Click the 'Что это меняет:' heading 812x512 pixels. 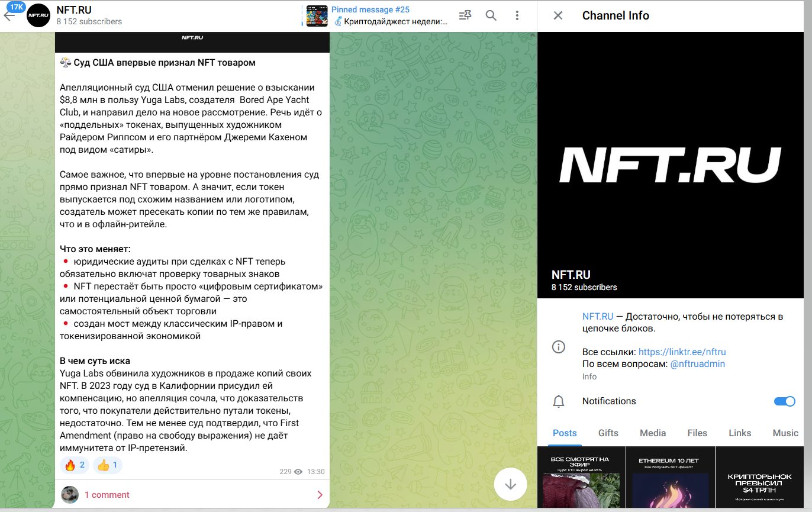coord(95,249)
